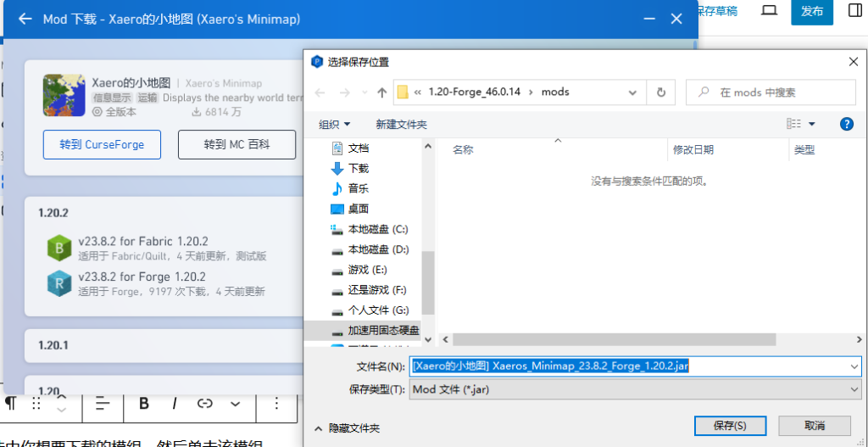
Task: Open the Xaero's Minimap map thumbnail
Action: click(64, 95)
